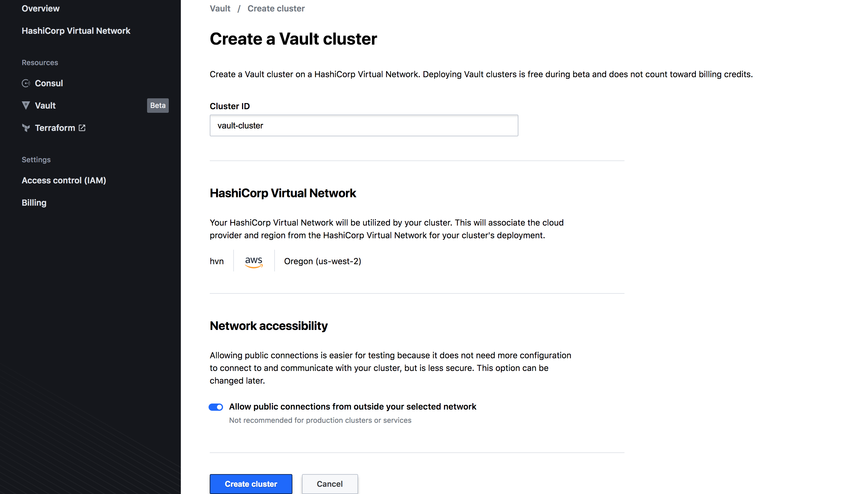Click the Terraform logo icon in sidebar

click(26, 128)
